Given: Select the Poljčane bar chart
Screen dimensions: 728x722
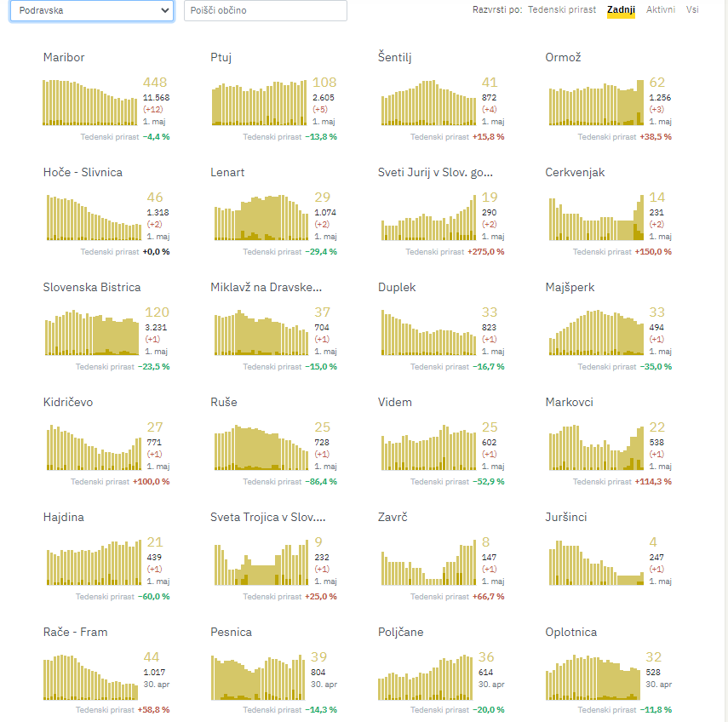Looking at the screenshot, I should coord(425,677).
